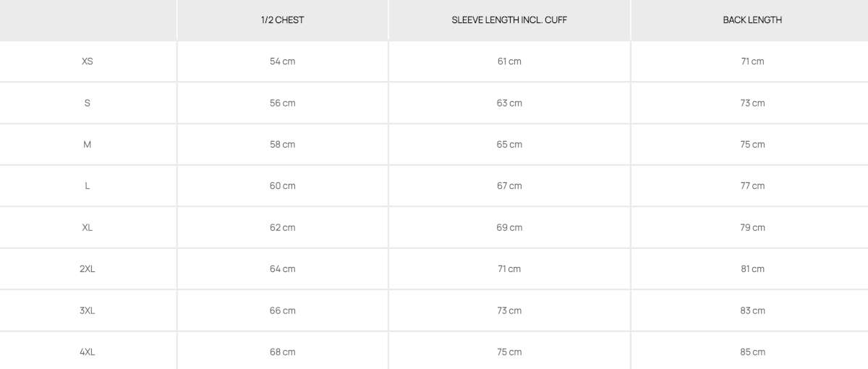The width and height of the screenshot is (868, 369).
Task: Click the 4XL half chest value 68 cm
Action: coord(282,352)
